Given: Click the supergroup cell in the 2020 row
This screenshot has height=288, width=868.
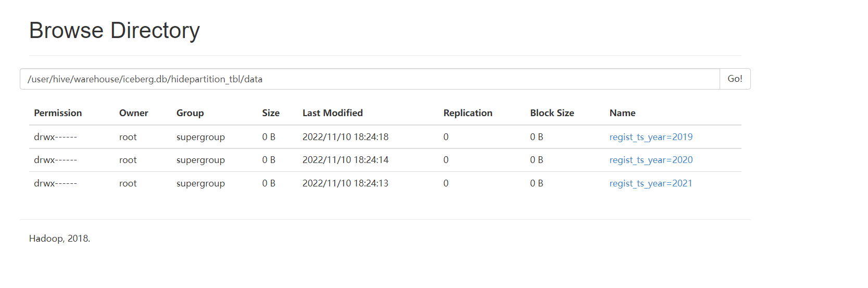Looking at the screenshot, I should point(200,160).
